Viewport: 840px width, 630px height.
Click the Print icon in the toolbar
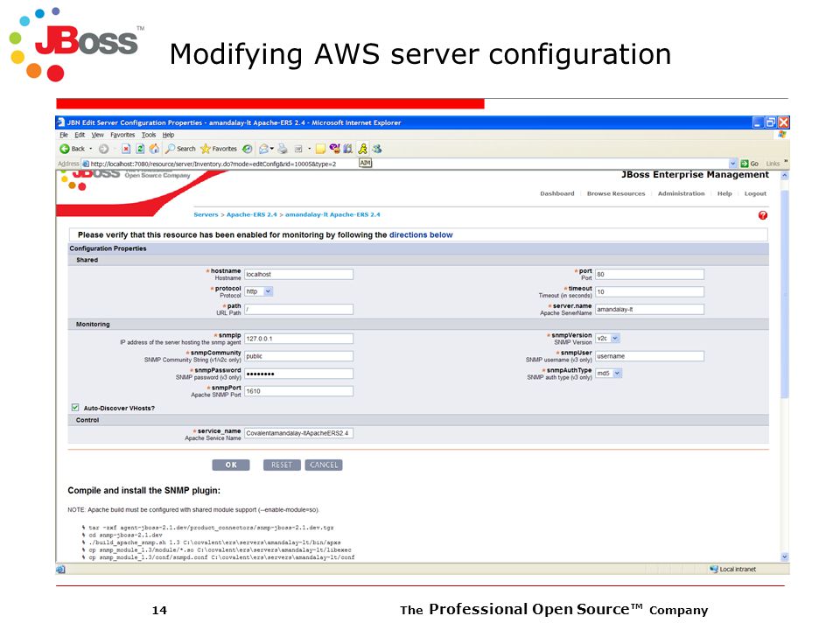point(283,149)
